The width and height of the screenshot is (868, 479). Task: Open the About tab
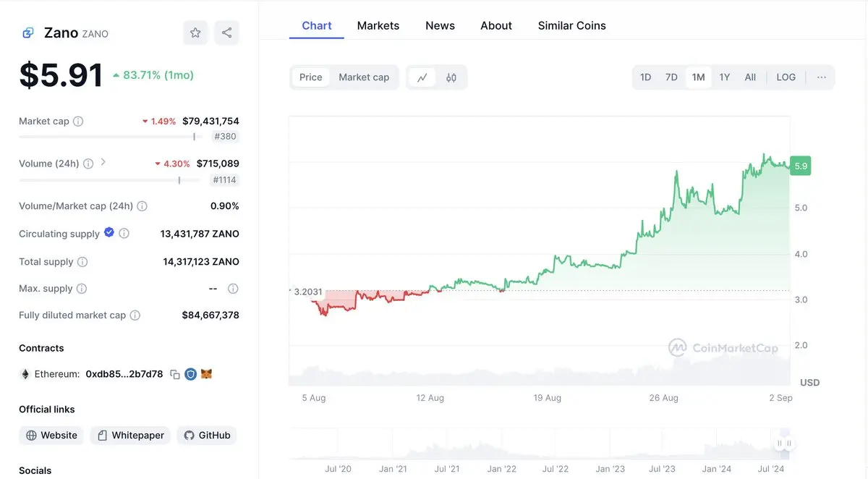[x=496, y=25]
